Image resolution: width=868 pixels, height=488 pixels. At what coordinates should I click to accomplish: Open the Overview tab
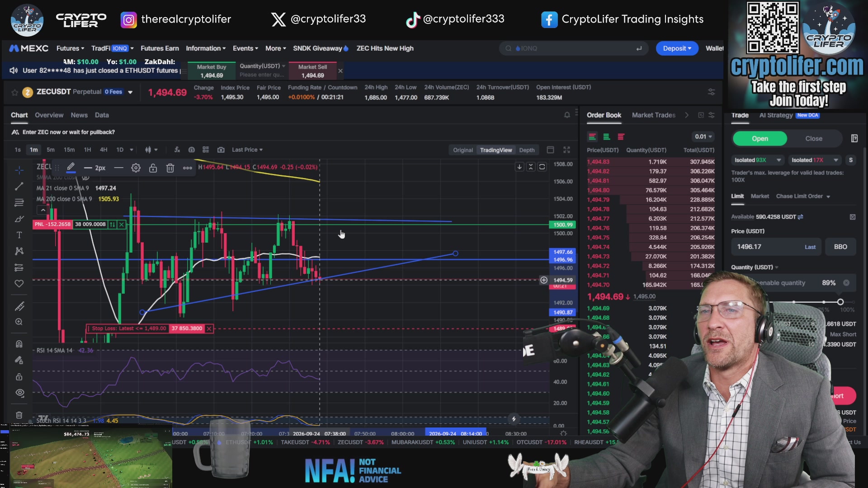click(49, 115)
